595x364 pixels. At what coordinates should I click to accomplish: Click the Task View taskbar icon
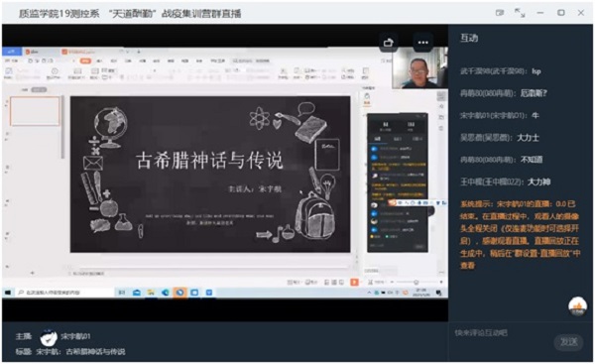[x=122, y=293]
